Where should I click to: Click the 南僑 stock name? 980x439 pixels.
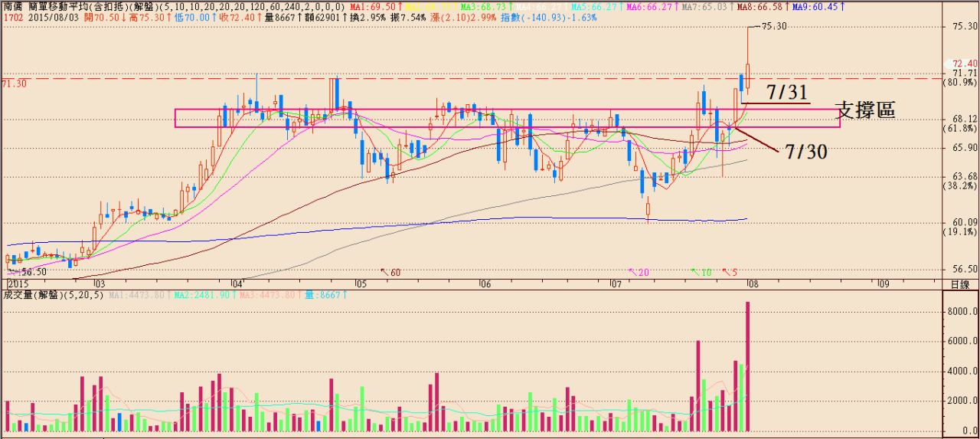[x=11, y=6]
